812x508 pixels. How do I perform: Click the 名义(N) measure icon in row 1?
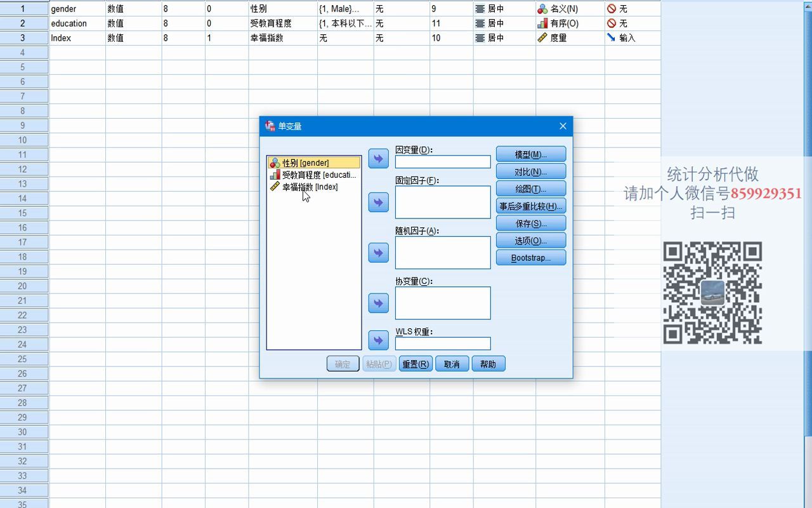tap(542, 9)
